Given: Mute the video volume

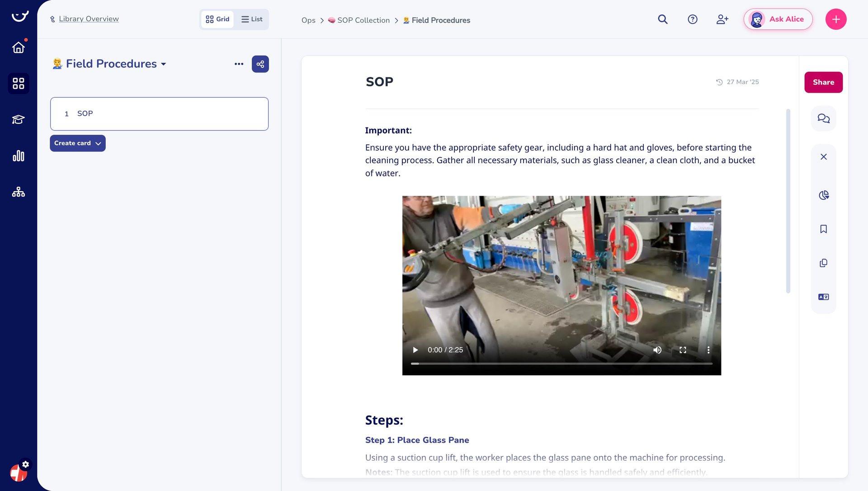Looking at the screenshot, I should 657,350.
